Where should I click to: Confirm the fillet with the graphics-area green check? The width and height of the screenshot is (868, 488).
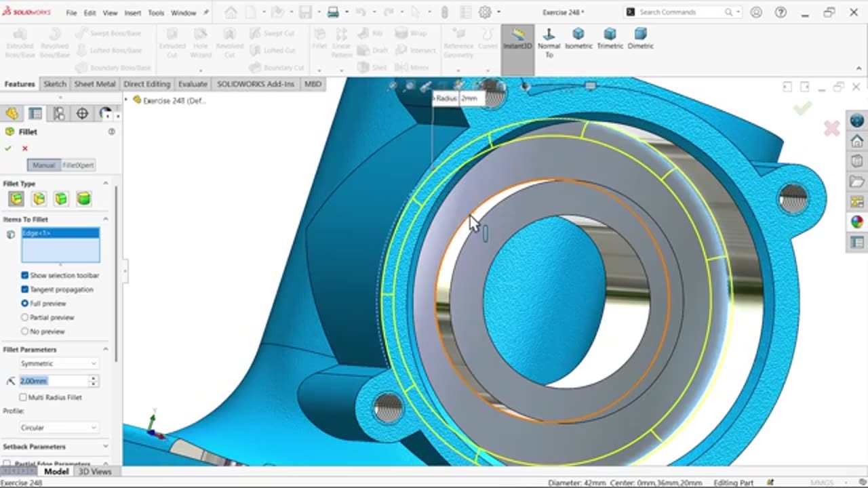tap(802, 108)
